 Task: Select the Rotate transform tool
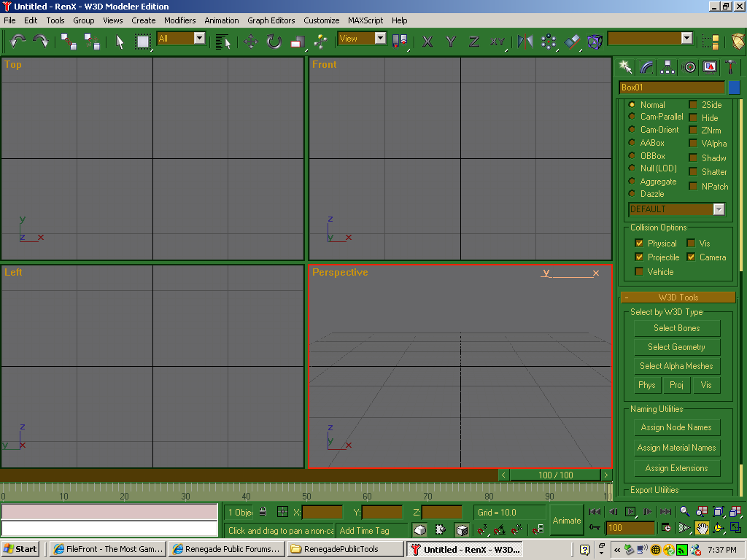274,42
